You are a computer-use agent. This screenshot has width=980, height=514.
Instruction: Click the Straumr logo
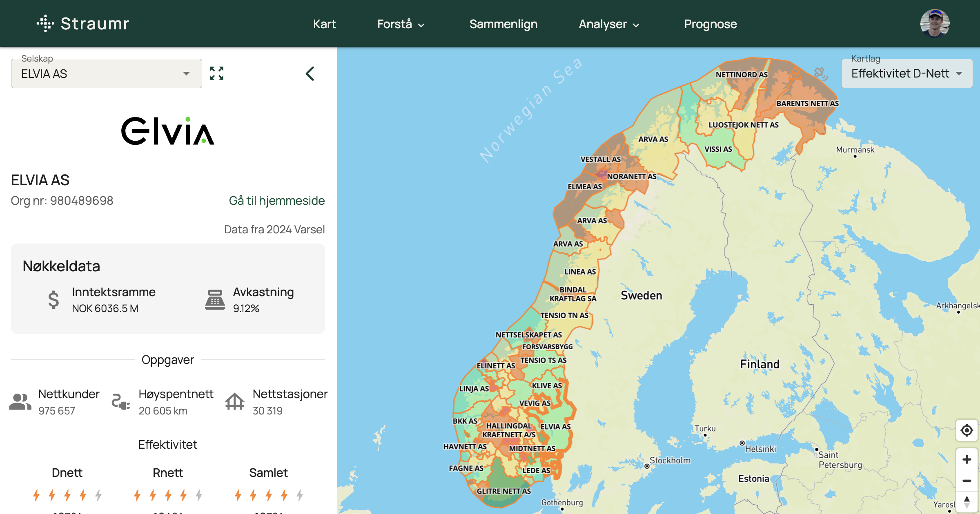(83, 24)
